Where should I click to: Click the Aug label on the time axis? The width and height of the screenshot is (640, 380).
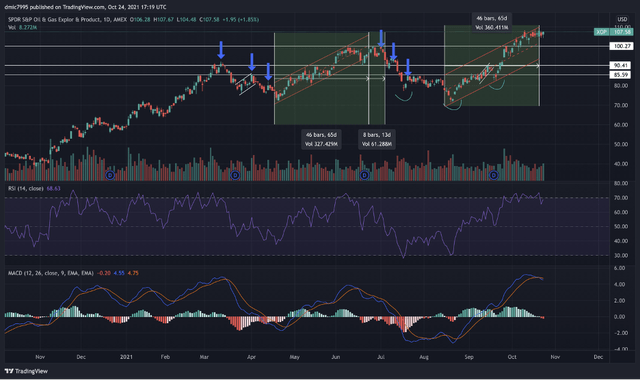424,357
